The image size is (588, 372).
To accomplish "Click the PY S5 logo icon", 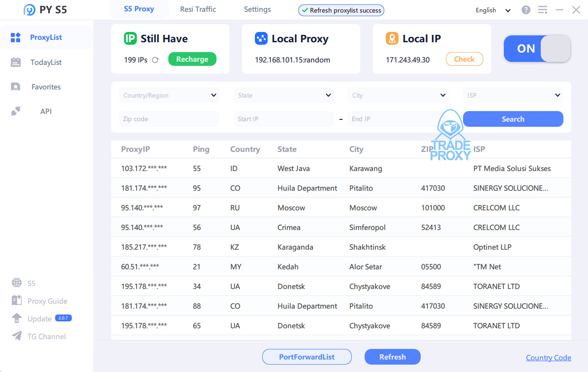I will [x=29, y=10].
